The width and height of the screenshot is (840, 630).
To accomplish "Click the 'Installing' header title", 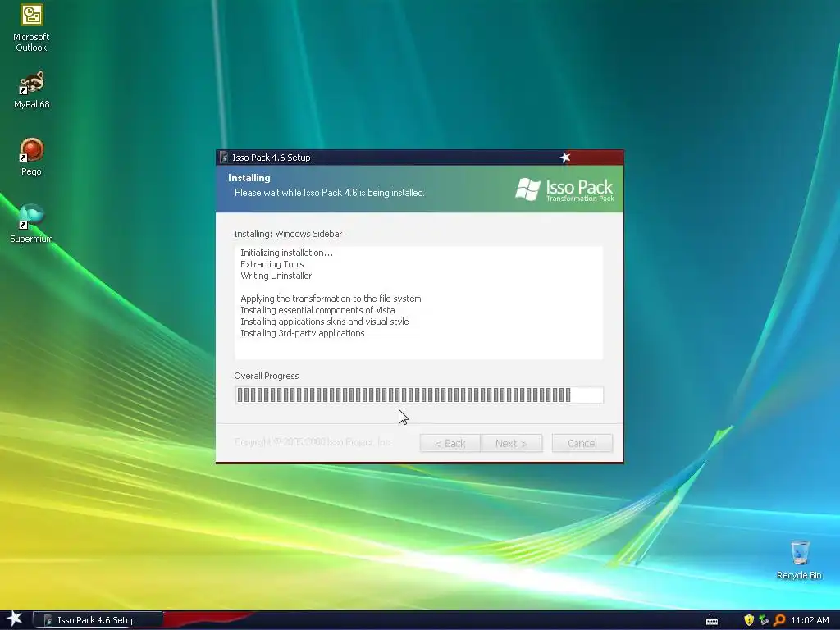I will point(249,178).
